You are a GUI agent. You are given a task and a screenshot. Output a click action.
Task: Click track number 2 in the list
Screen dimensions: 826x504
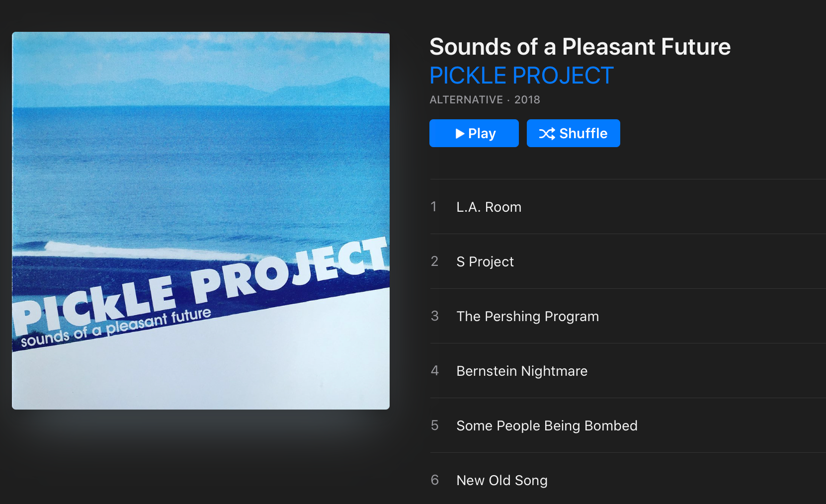[x=434, y=261]
